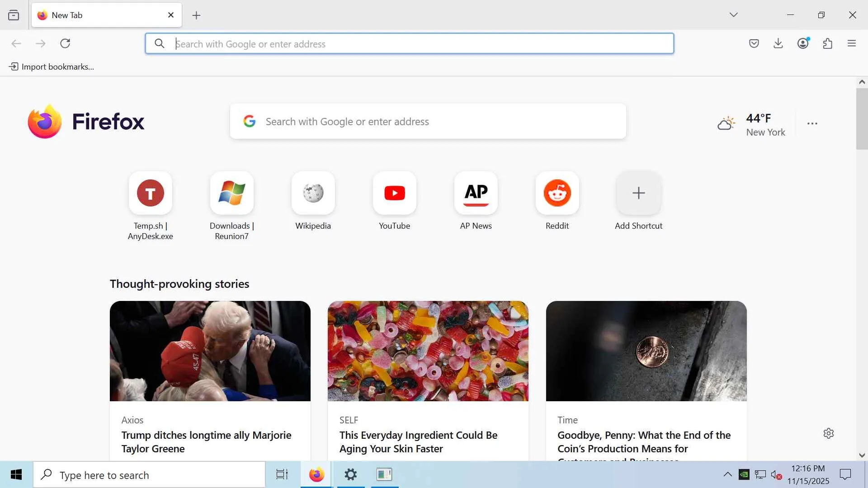Image resolution: width=868 pixels, height=488 pixels.
Task: Open the YouTube shortcut tile
Action: (x=394, y=193)
